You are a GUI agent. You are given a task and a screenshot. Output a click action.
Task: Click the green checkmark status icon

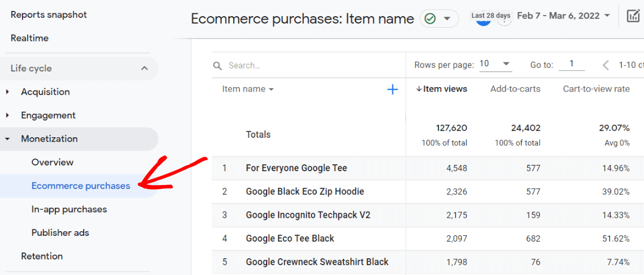(430, 19)
